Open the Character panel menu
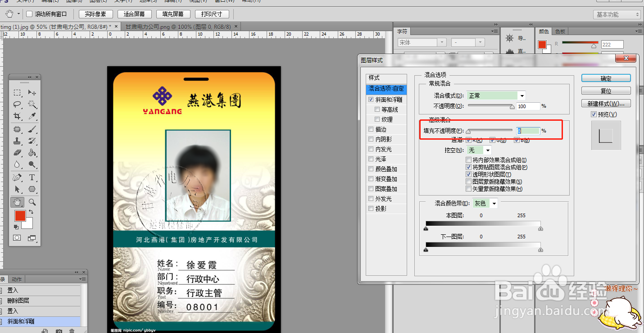This screenshot has width=644, height=333. pos(494,31)
